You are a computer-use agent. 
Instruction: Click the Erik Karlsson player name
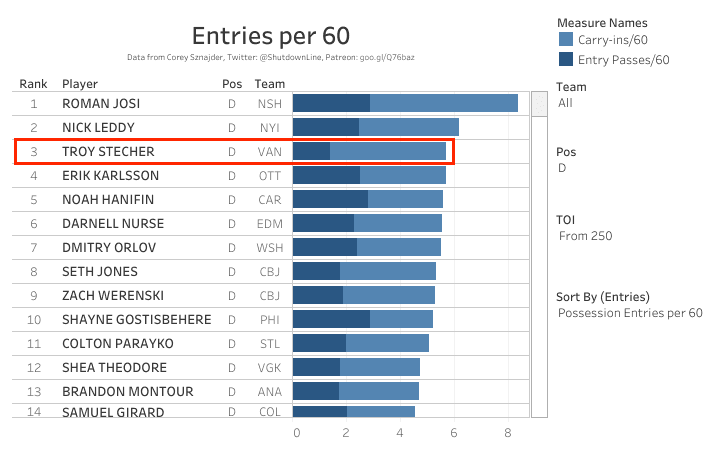coord(110,175)
